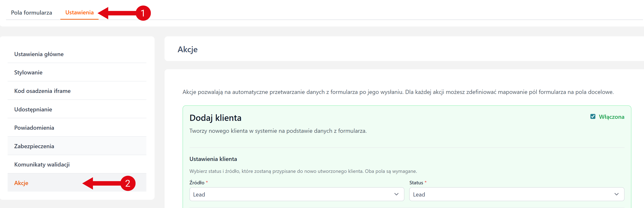Switch to the Pola formularza tab

(32, 13)
